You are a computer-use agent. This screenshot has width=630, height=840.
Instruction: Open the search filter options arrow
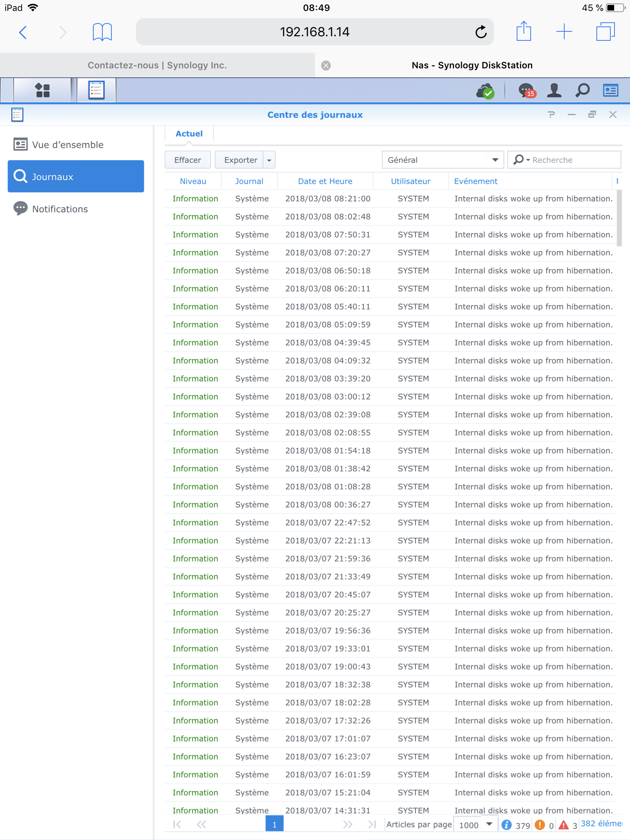tap(528, 160)
